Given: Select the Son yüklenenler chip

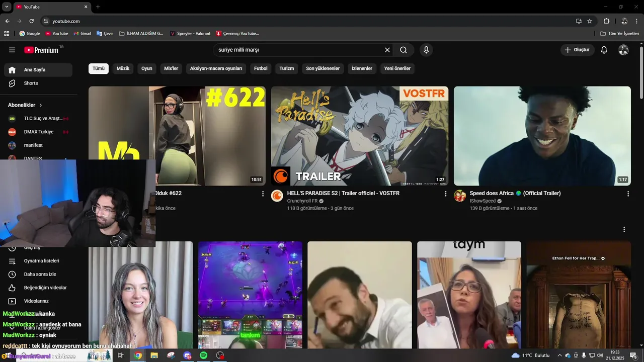Looking at the screenshot, I should (323, 68).
